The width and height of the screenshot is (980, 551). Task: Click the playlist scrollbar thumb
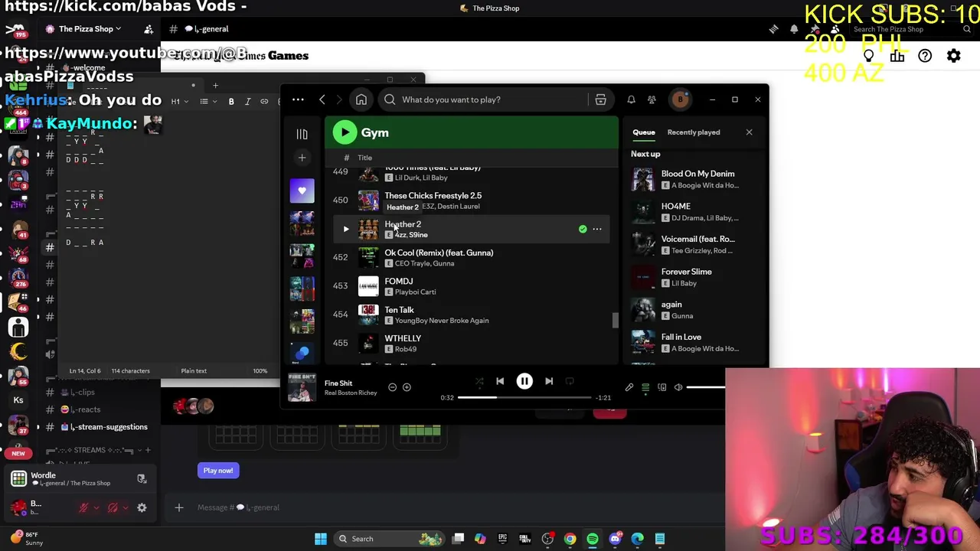point(615,321)
